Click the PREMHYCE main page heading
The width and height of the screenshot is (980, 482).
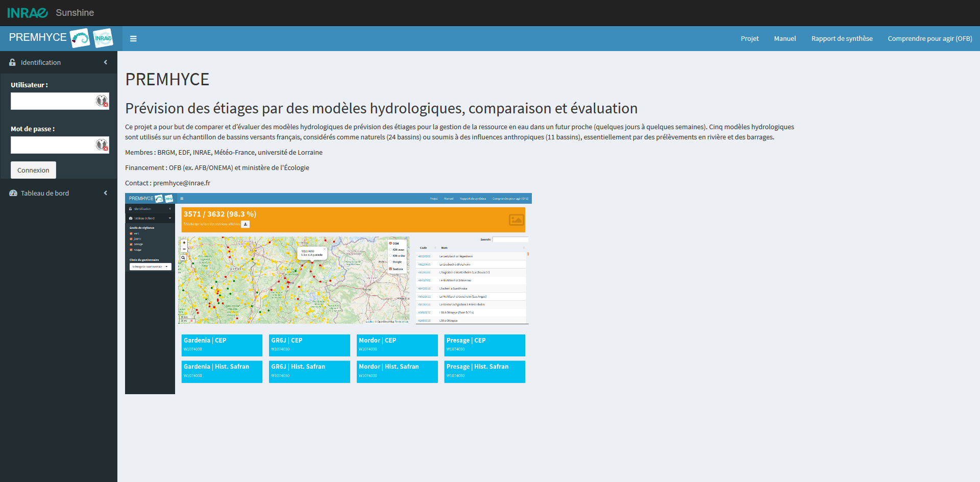(167, 80)
